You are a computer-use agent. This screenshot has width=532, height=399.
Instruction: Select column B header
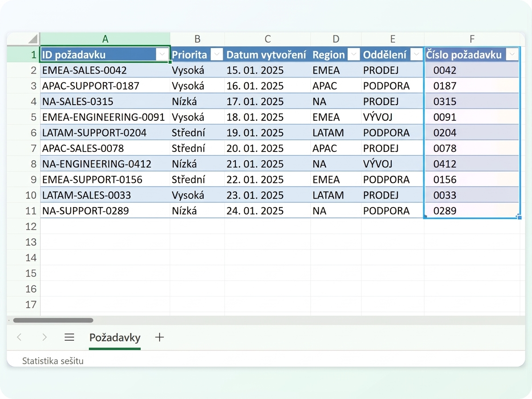[197, 39]
